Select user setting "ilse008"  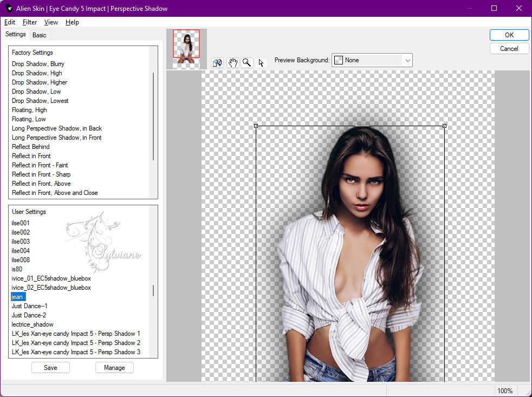pyautogui.click(x=21, y=259)
